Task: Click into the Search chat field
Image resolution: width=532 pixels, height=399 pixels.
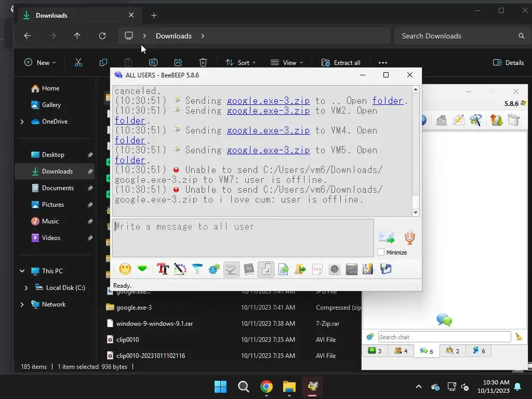Action: click(444, 337)
